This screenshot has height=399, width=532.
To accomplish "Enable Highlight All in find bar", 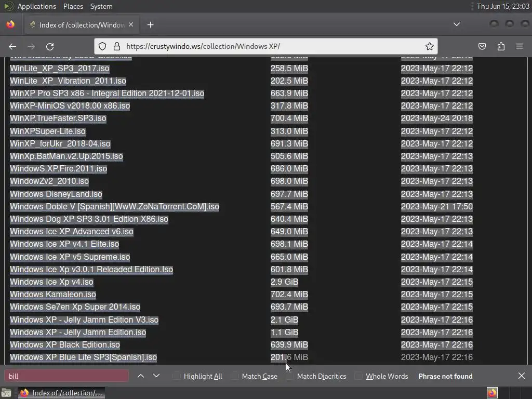I will pyautogui.click(x=177, y=376).
